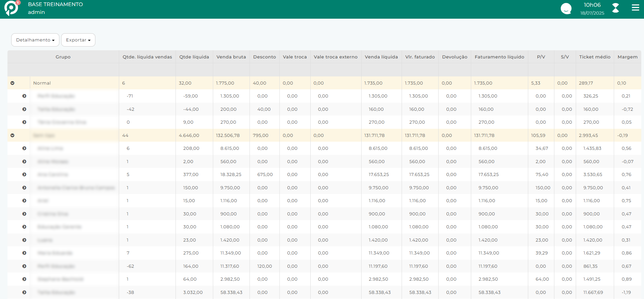Expand the row with venda bruta 58.338,43
Viewport: 644px width, 299px height.
point(24,293)
